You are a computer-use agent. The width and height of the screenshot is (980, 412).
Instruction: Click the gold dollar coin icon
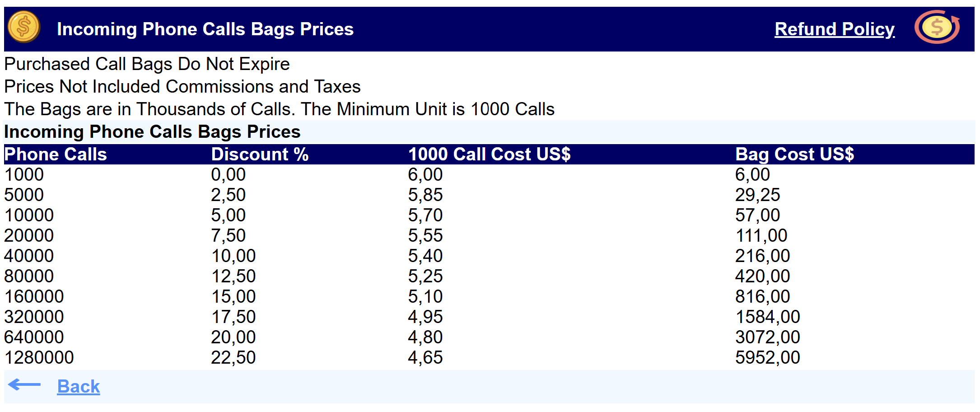pos(24,27)
